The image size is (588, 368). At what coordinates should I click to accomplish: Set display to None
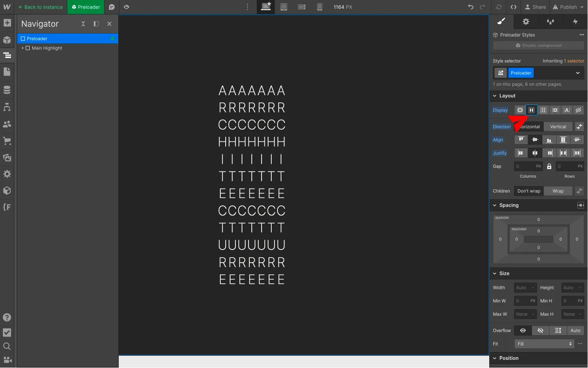[x=578, y=110]
